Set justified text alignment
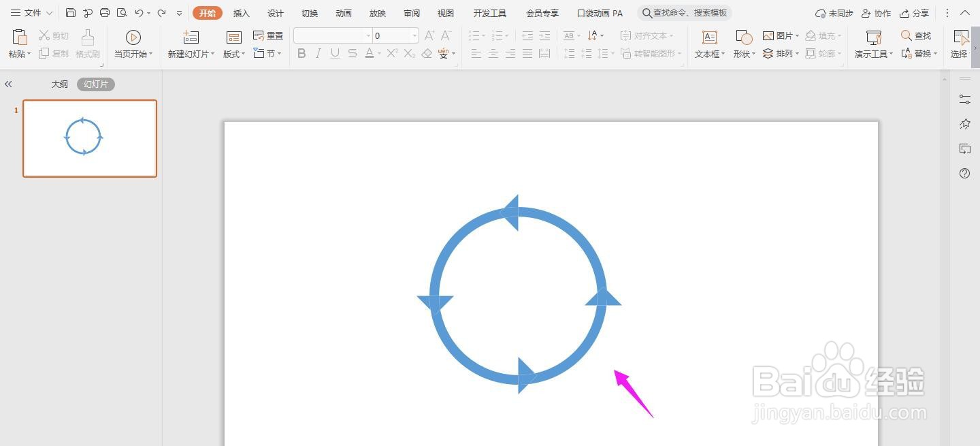The image size is (980, 446). coord(527,53)
